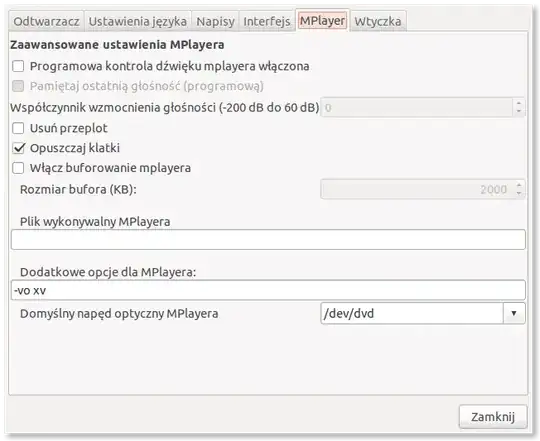Screen dimensions: 540x441
Task: Toggle Pamiętaj ostatnią głośność checkbox
Action: 18,86
